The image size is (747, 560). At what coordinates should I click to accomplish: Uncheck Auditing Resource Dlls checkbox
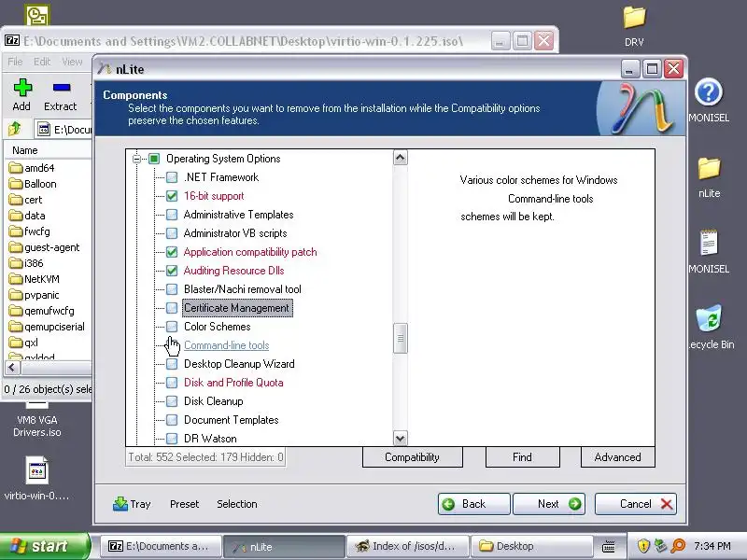click(172, 271)
